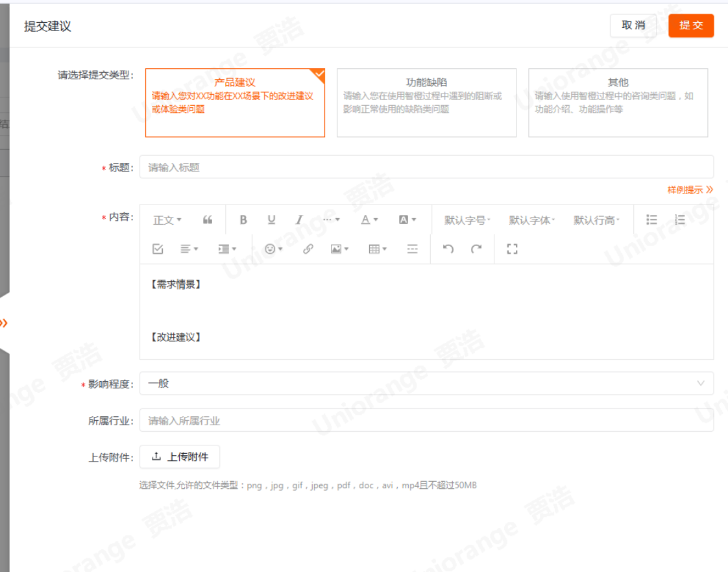
Task: Toggle fullscreen editor mode
Action: [512, 249]
